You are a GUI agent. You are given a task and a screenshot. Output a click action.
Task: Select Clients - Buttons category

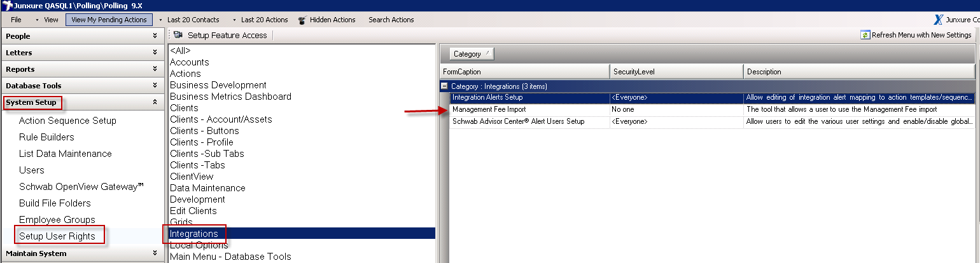pyautogui.click(x=302, y=131)
